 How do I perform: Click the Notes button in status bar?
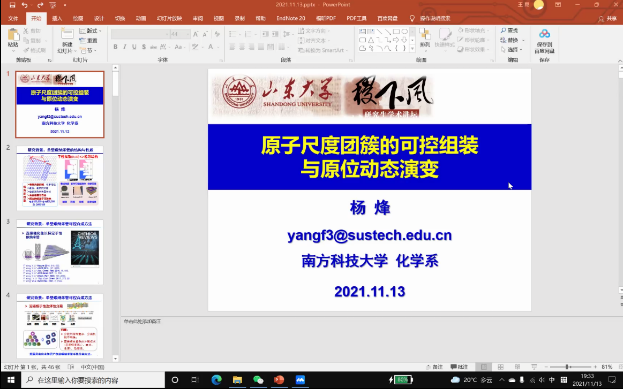[434, 367]
